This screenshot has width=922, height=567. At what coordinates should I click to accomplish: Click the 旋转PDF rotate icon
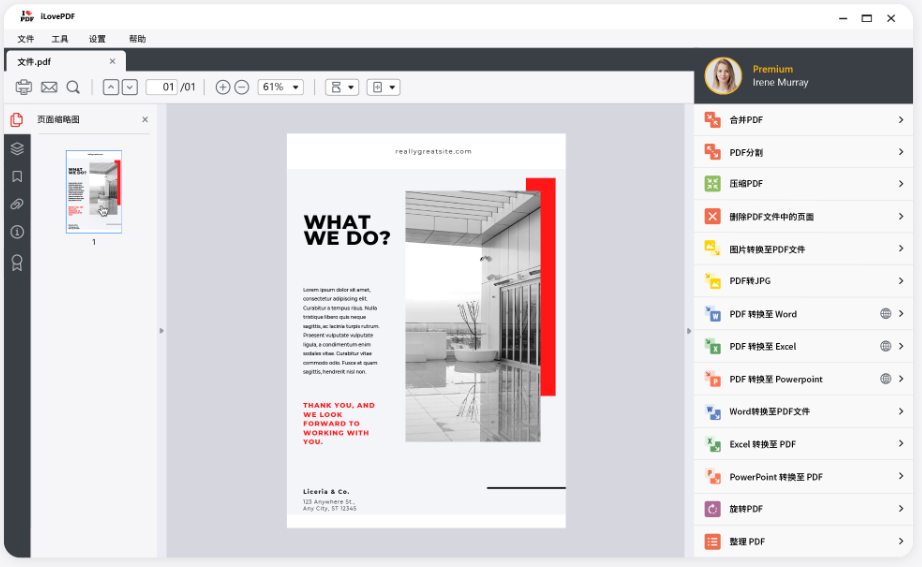coord(713,509)
